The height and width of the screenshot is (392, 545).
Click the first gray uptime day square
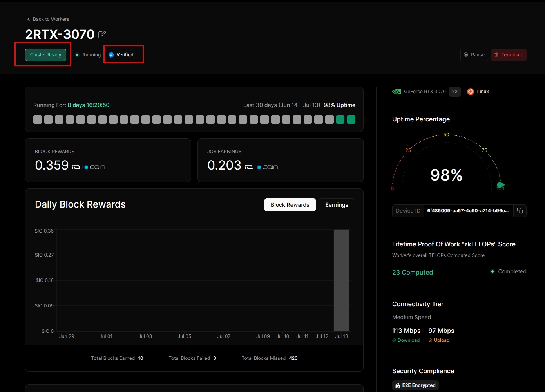click(x=38, y=119)
